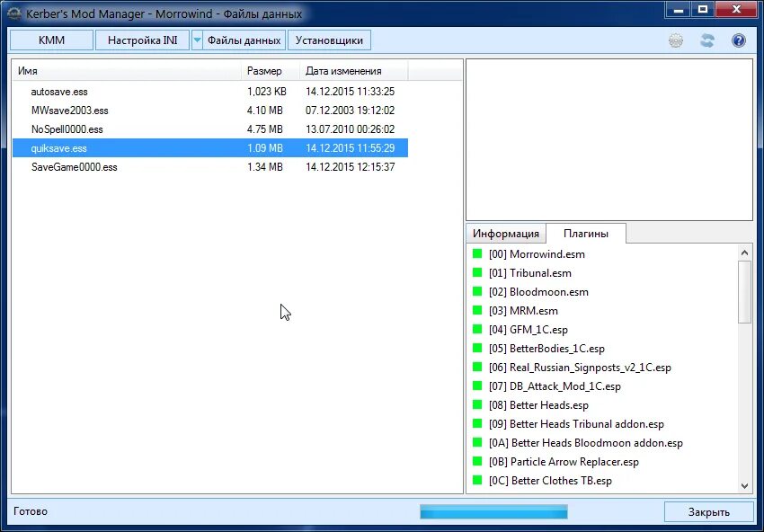Click the refresh arrows icon

coord(707,40)
